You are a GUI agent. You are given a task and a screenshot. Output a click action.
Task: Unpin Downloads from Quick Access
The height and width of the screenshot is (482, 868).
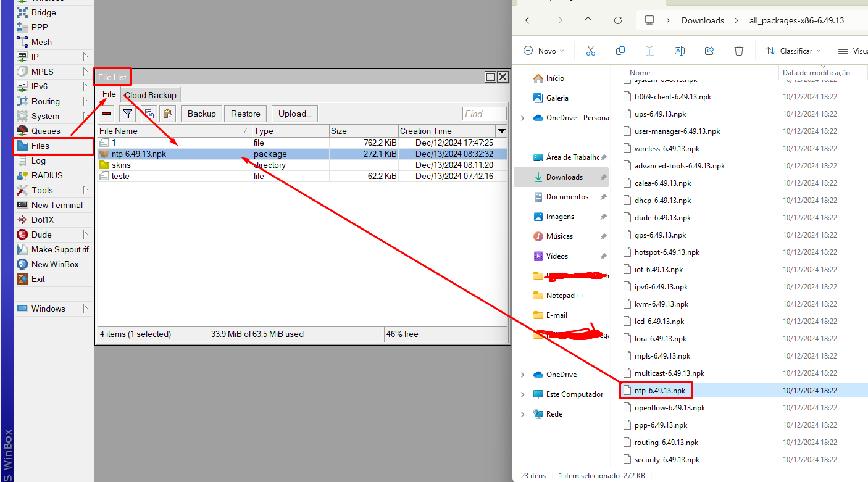tap(605, 177)
